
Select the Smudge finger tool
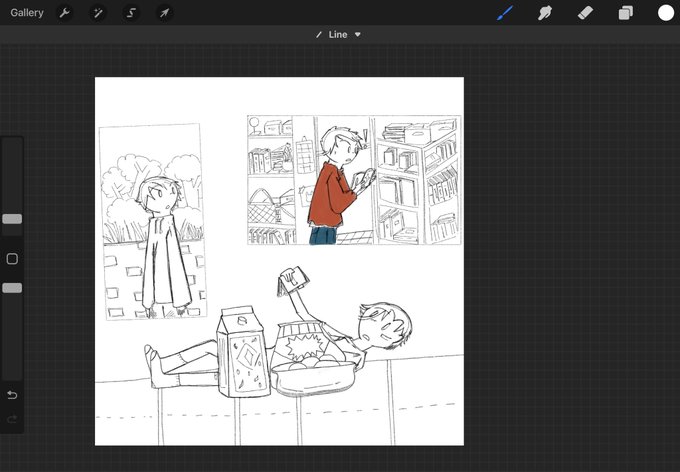point(545,13)
